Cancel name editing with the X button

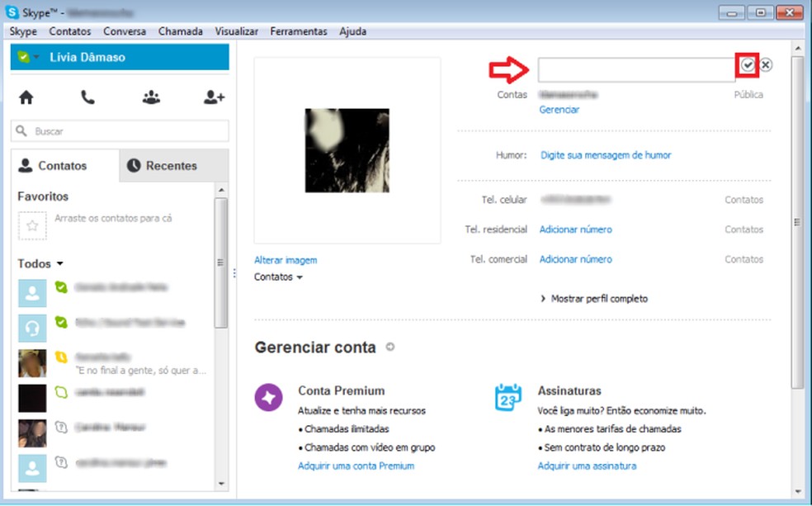(x=766, y=64)
